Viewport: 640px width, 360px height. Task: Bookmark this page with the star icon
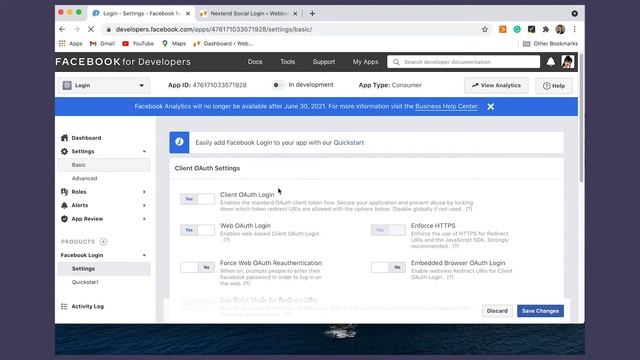coord(484,29)
